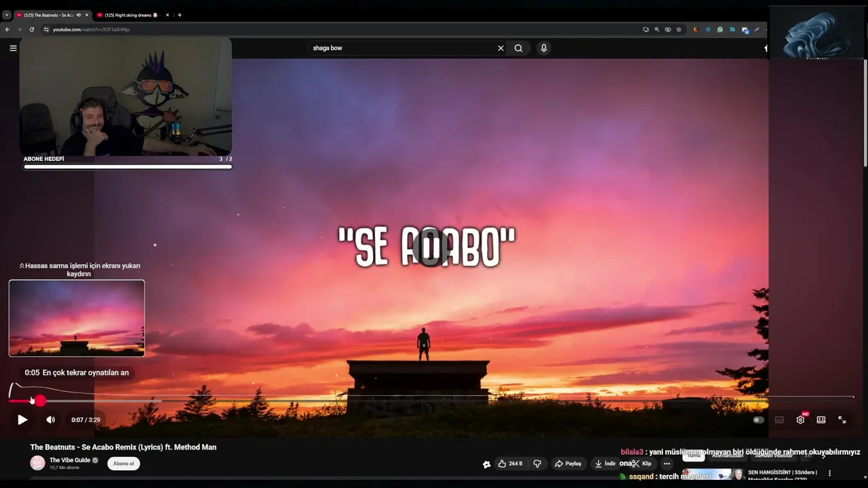Enter fullscreen video mode
The image size is (868, 488).
click(x=842, y=420)
